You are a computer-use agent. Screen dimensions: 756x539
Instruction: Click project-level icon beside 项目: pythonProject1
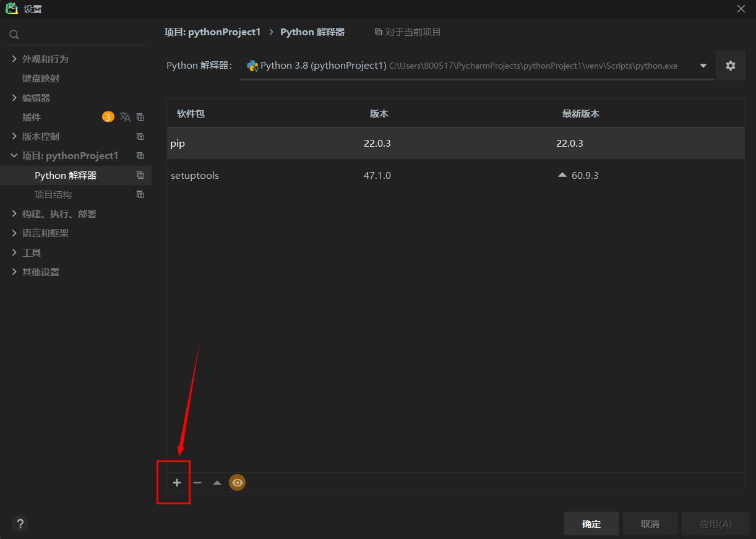(x=140, y=155)
